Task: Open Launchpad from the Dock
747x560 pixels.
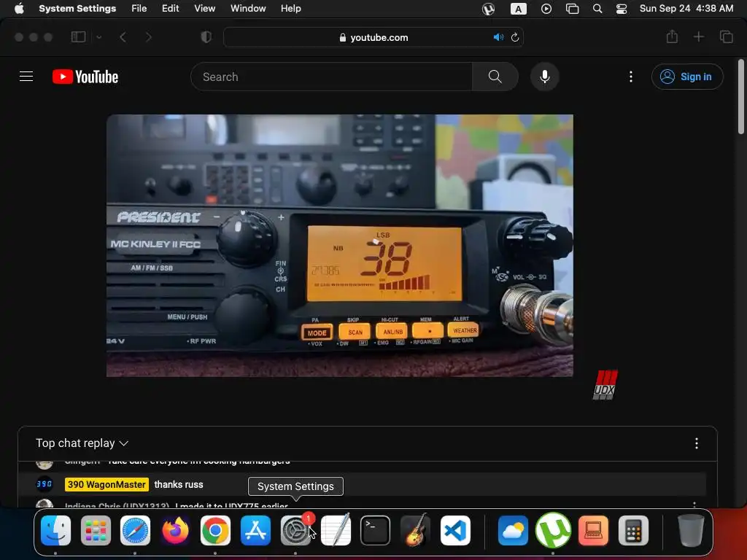Action: click(x=96, y=531)
